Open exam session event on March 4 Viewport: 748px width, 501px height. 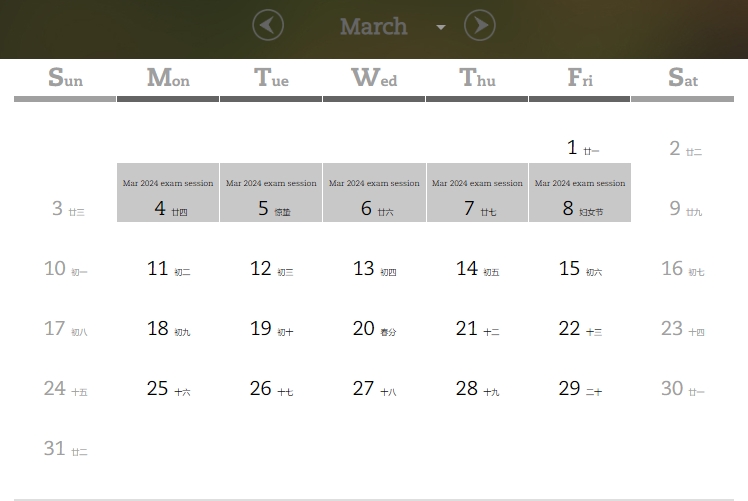coord(168,183)
